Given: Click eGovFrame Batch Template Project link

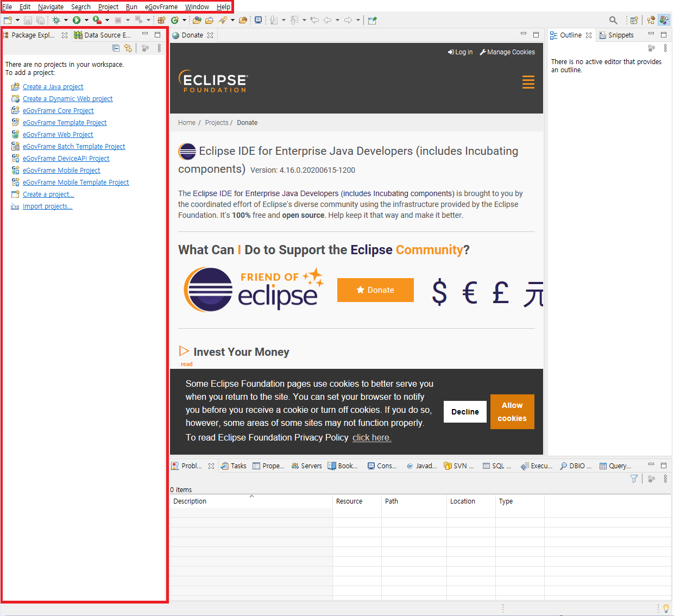Looking at the screenshot, I should [74, 147].
